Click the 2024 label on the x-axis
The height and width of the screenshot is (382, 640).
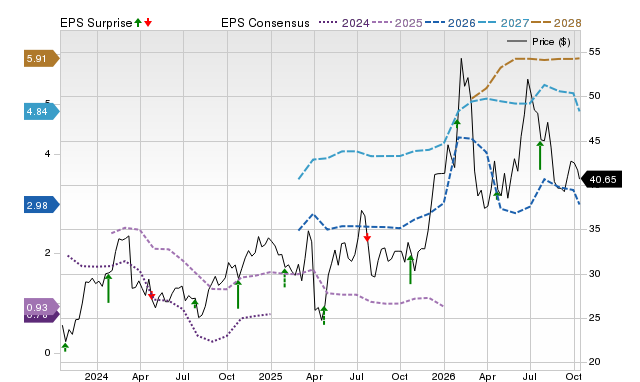pyautogui.click(x=97, y=376)
